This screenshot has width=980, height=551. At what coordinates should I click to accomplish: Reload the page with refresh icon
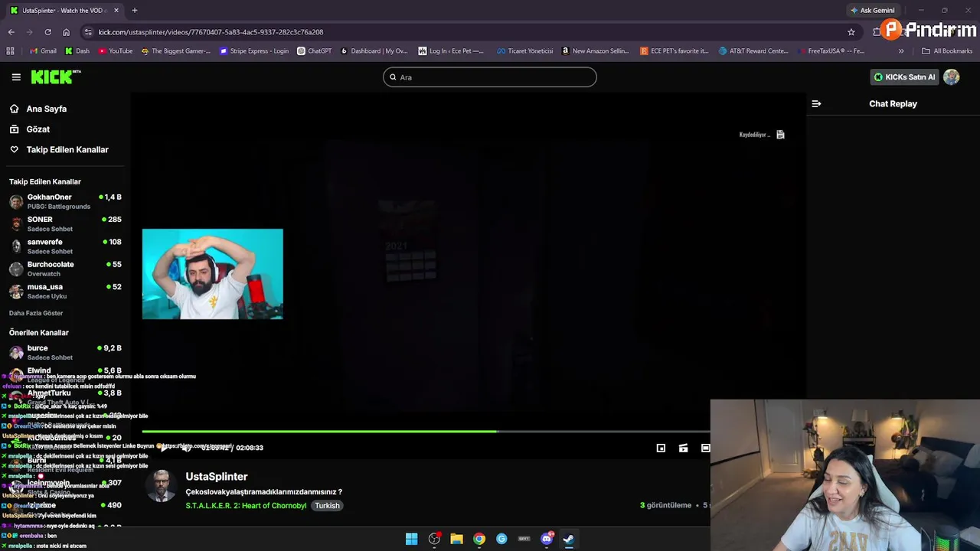tap(47, 32)
